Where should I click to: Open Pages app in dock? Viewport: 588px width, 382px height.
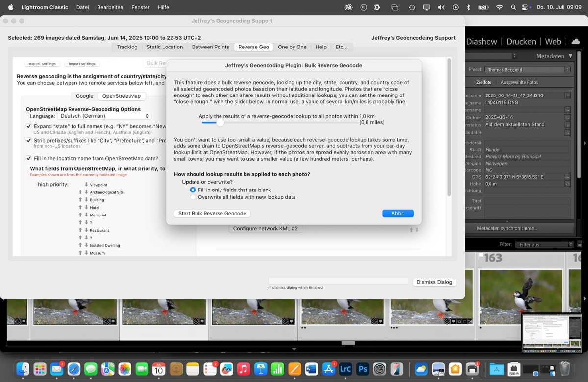tap(294, 369)
